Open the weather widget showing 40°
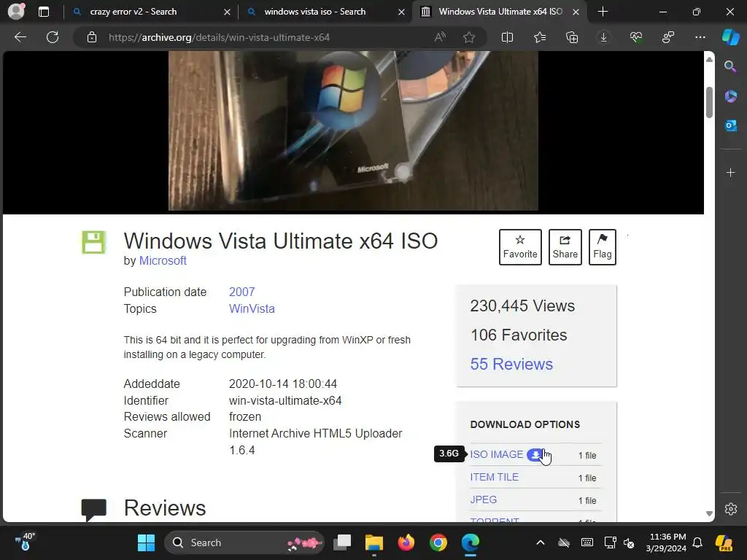 (x=26, y=542)
